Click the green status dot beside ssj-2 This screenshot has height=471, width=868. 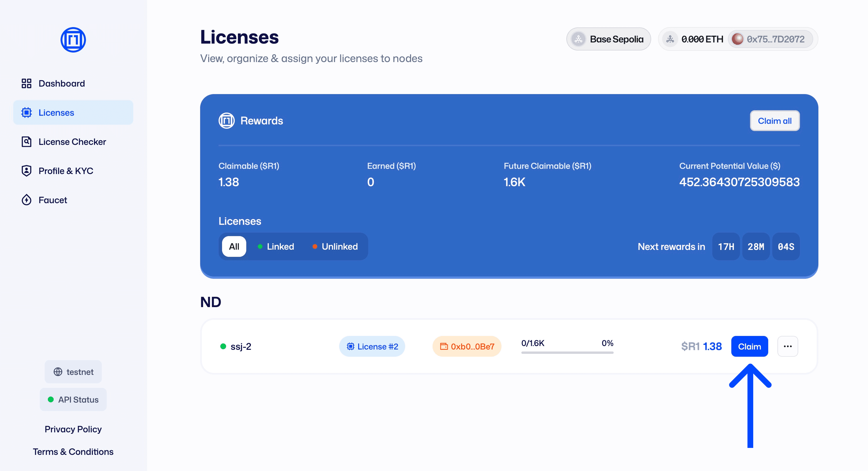point(223,346)
